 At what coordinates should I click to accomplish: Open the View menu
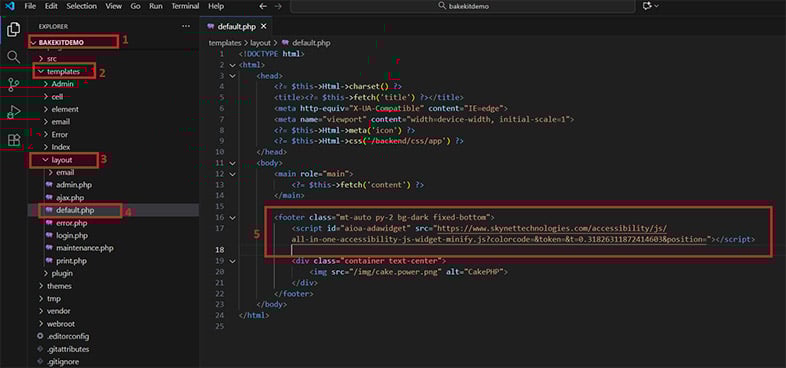click(114, 7)
